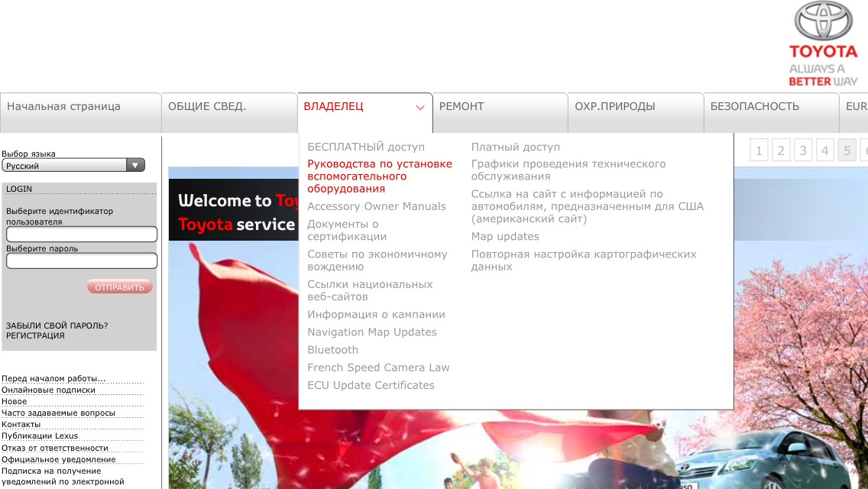Viewport: 868px width, 489px height.
Task: Open the Начальная страница tab
Action: tap(81, 112)
